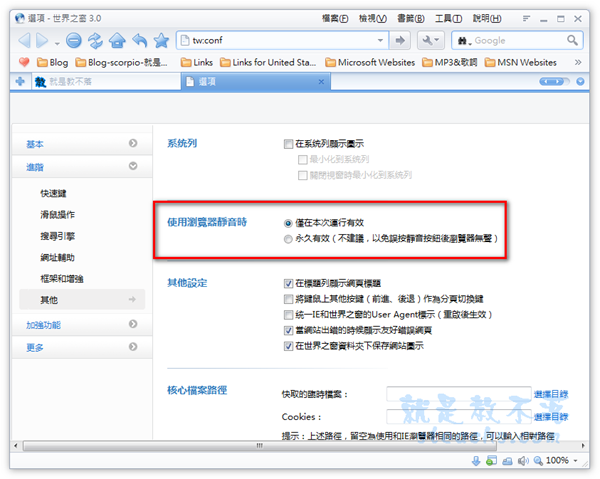Select 快速鍵 in the sidebar

[54, 192]
